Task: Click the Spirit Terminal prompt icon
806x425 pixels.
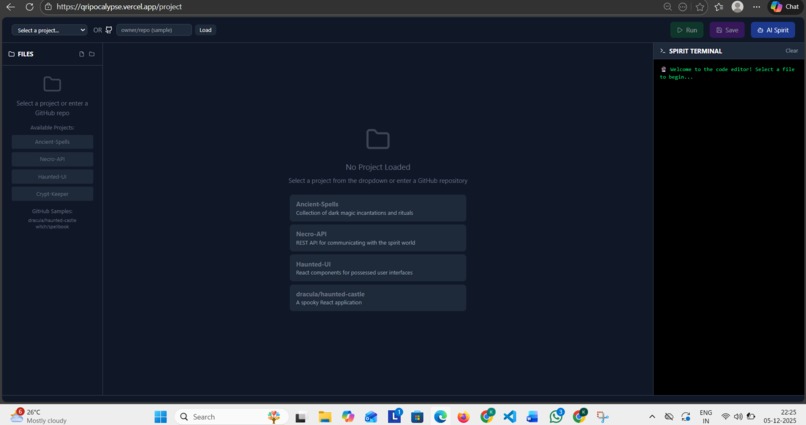Action: click(x=663, y=51)
